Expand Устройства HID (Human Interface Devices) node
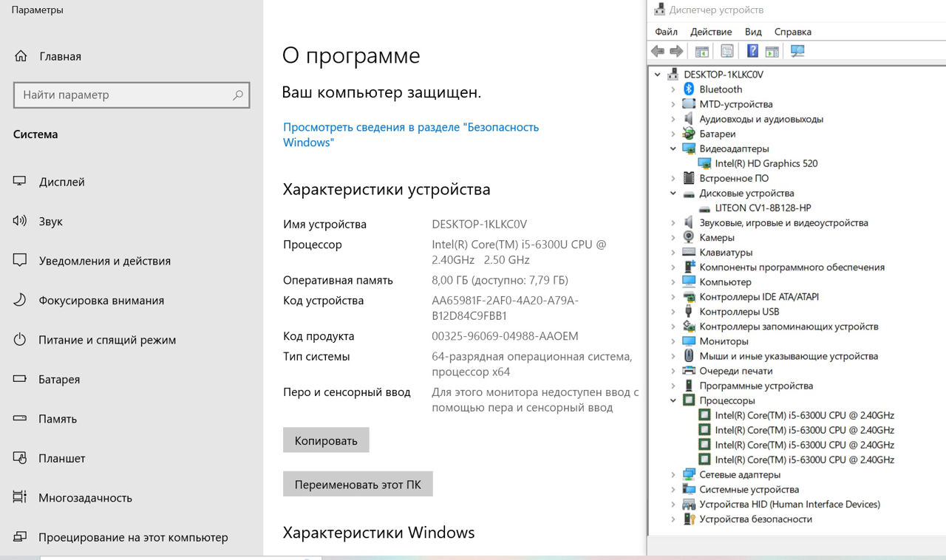 (673, 504)
